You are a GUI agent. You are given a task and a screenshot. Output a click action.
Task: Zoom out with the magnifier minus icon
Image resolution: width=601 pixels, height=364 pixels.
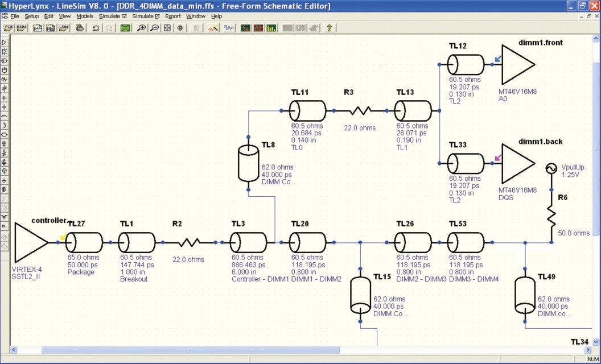tap(154, 28)
